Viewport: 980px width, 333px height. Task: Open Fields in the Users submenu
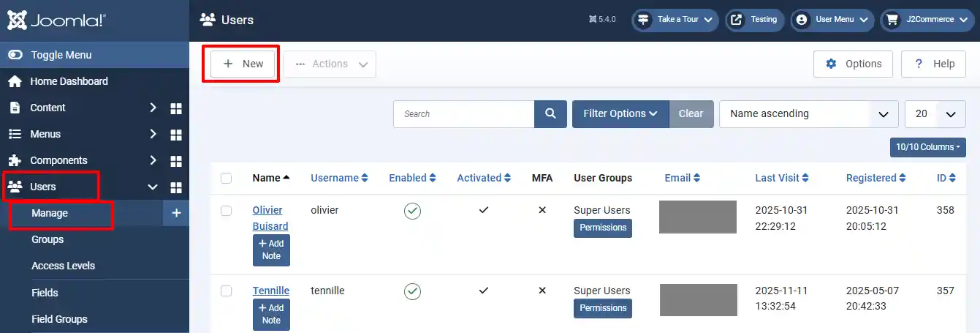pos(45,293)
